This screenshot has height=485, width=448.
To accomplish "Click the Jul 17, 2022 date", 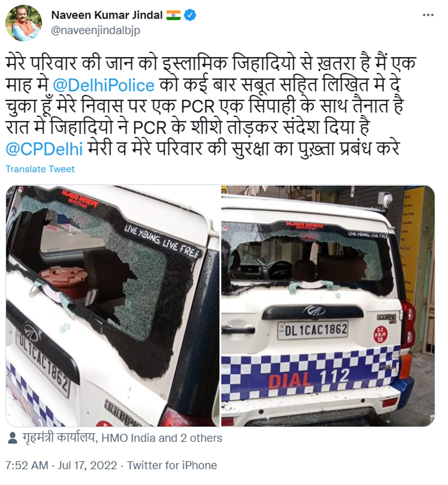I will [87, 466].
